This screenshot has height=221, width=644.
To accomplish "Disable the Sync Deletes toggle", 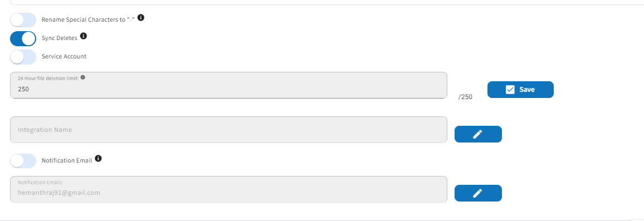I will coord(23,38).
